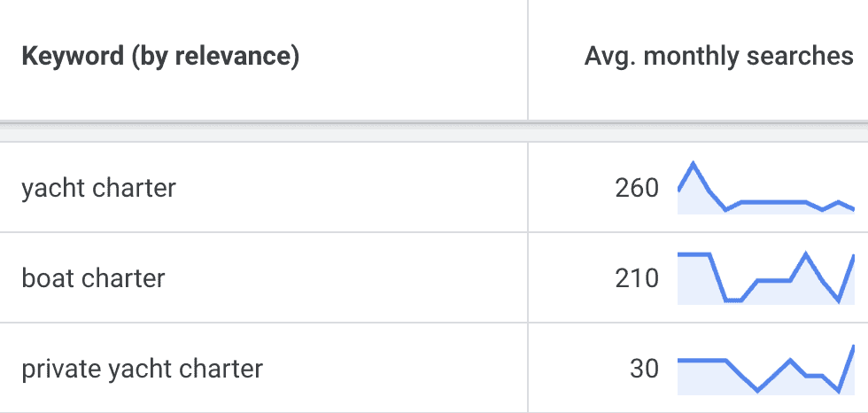Open the private yacht charter trend sparkline

(x=766, y=369)
